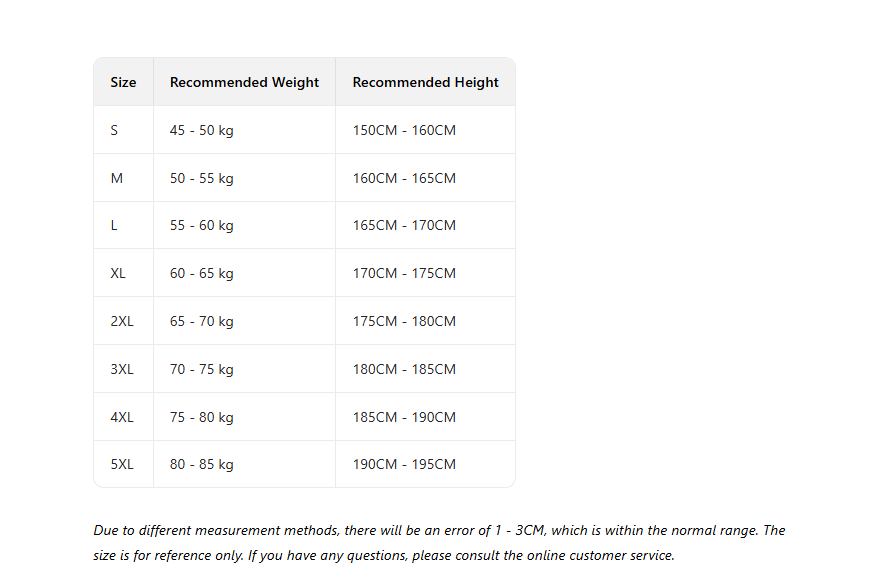Select the 3XL size cell

pyautogui.click(x=123, y=369)
